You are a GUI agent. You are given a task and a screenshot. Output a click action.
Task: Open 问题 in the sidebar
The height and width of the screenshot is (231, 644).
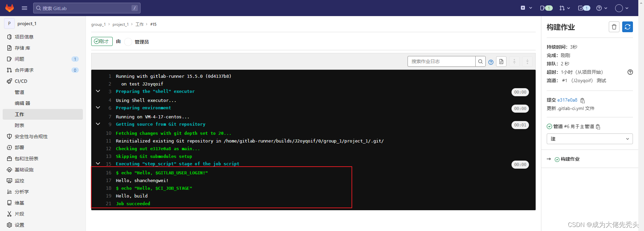(x=43, y=59)
